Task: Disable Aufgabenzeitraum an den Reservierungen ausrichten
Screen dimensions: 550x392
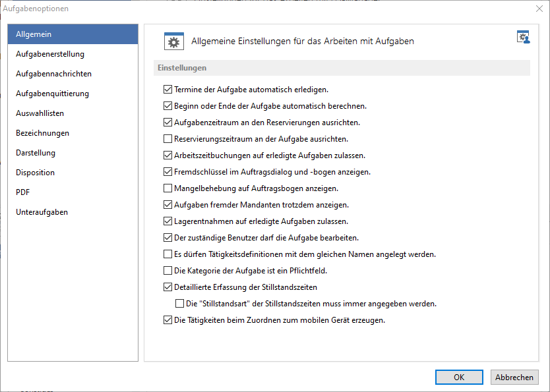Action: (x=168, y=123)
